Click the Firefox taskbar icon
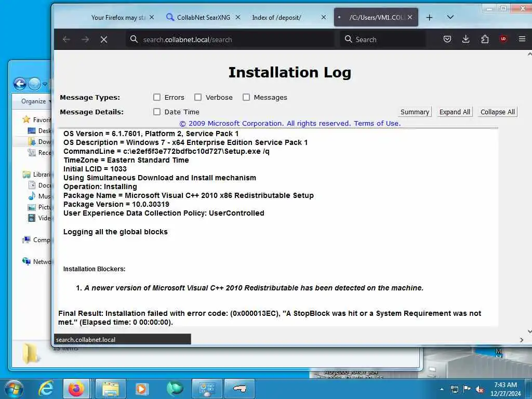The width and height of the screenshot is (532, 399). pyautogui.click(x=77, y=389)
